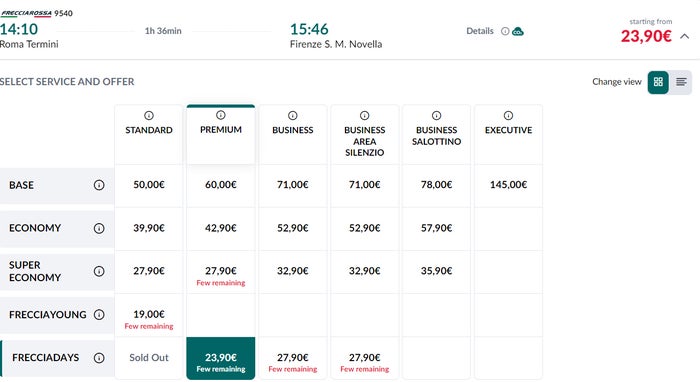Choose FrecciaDays Business fare 27,90€
The width and height of the screenshot is (700, 382).
pos(292,358)
